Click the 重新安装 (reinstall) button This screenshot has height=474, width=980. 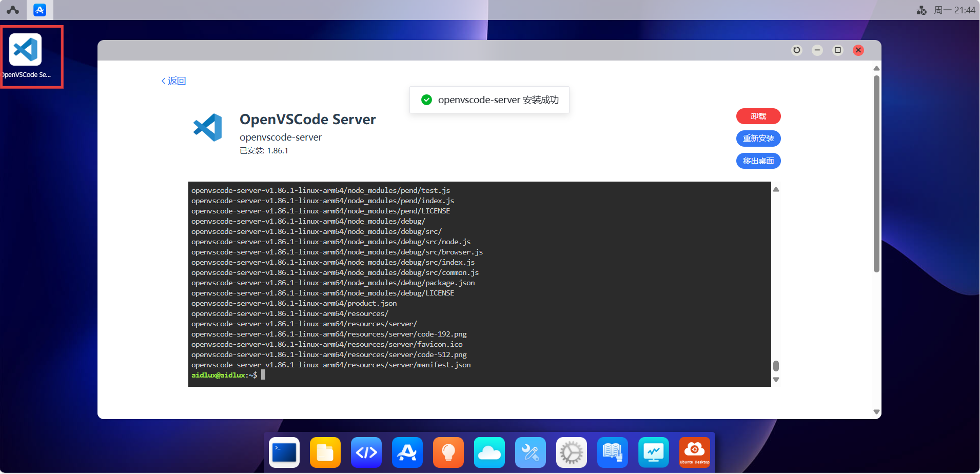point(758,139)
